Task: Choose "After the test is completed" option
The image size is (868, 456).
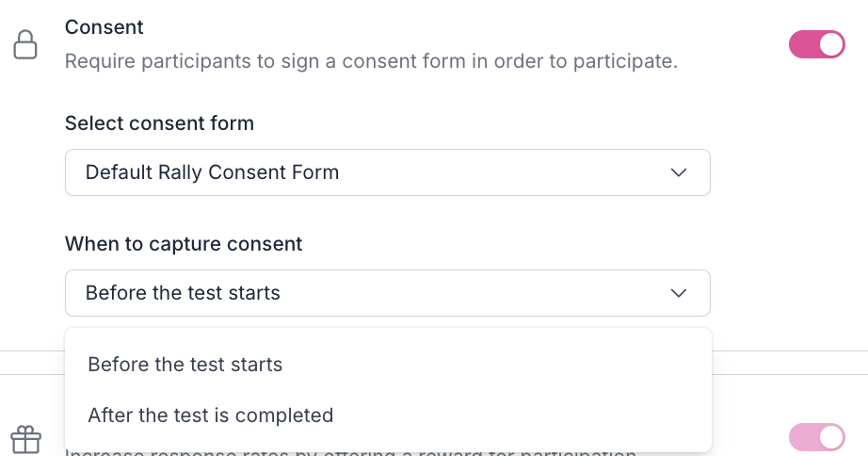Action: point(211,415)
